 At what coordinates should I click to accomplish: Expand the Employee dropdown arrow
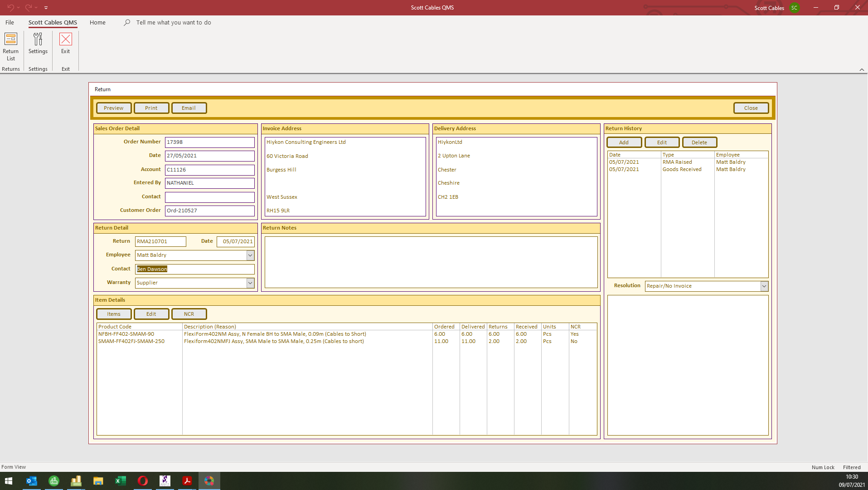[250, 255]
